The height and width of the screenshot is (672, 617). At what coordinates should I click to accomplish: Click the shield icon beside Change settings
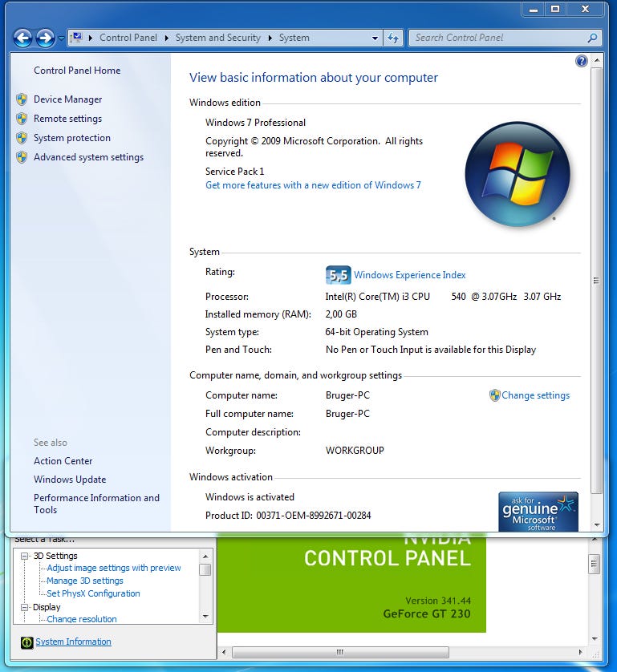coord(494,395)
